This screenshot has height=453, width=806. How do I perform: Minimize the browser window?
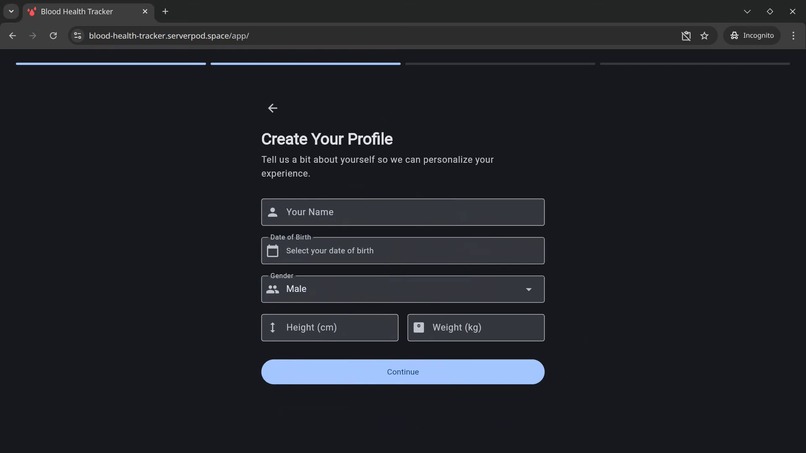(x=747, y=11)
